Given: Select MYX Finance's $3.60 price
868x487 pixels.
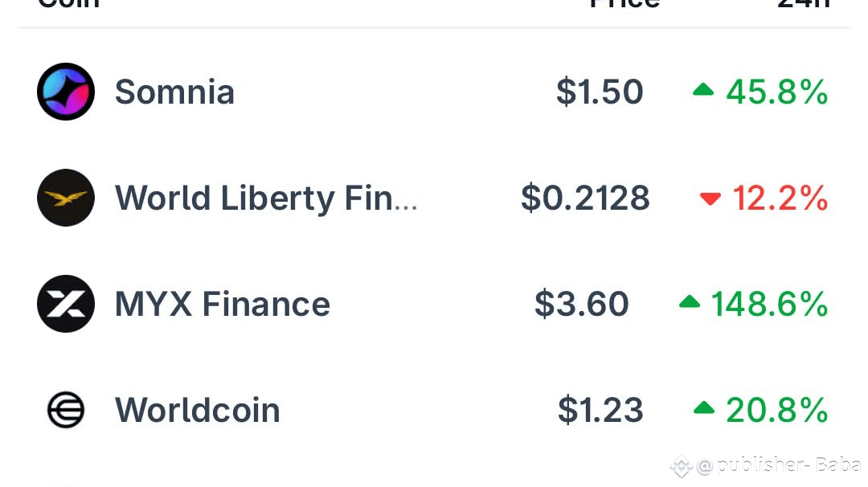Looking at the screenshot, I should pyautogui.click(x=582, y=304).
